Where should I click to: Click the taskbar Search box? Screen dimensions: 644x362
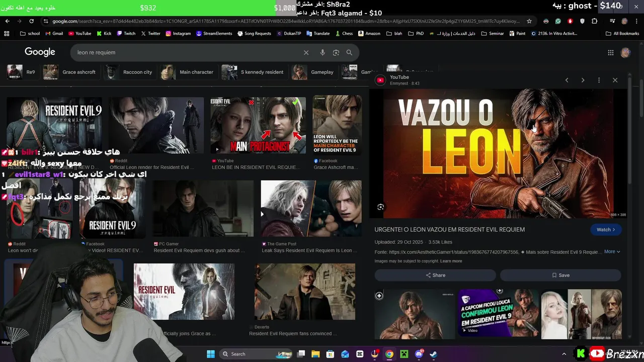[256, 354]
